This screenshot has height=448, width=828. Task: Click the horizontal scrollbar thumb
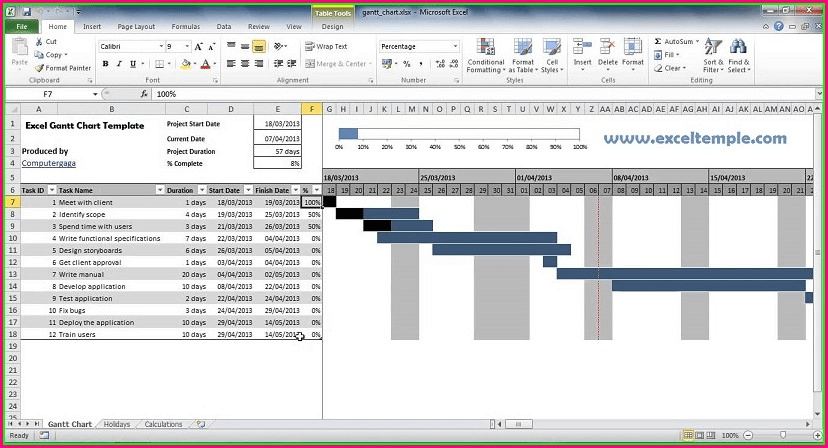(x=518, y=424)
